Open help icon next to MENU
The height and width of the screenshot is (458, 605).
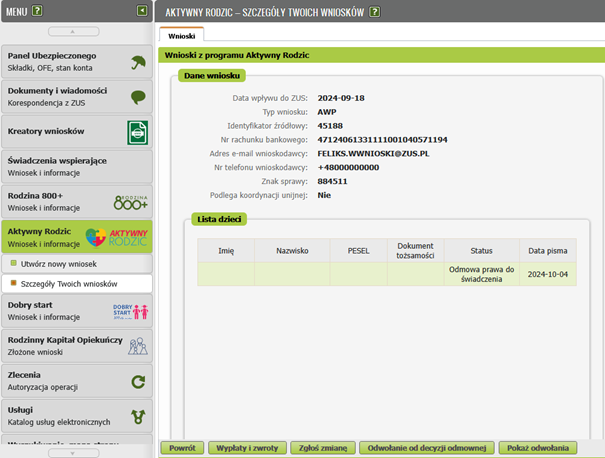(x=37, y=10)
